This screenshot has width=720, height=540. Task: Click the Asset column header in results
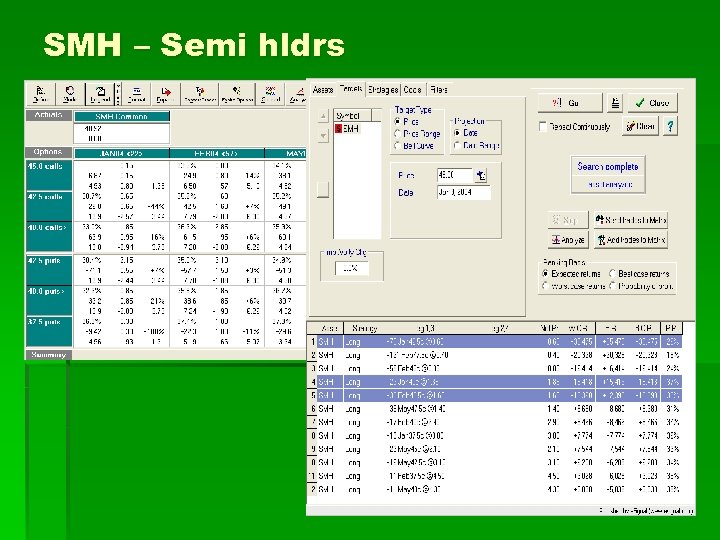tap(330, 328)
